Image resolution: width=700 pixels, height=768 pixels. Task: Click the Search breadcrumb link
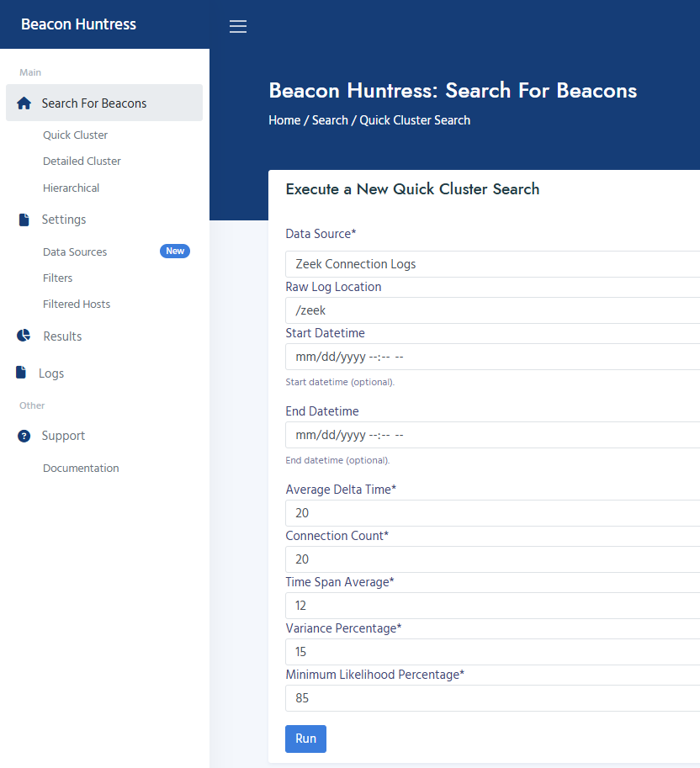click(x=330, y=120)
